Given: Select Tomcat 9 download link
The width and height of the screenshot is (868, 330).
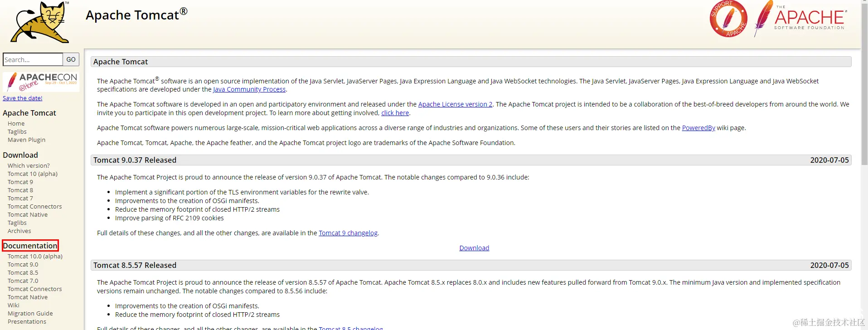Looking at the screenshot, I should tap(20, 182).
